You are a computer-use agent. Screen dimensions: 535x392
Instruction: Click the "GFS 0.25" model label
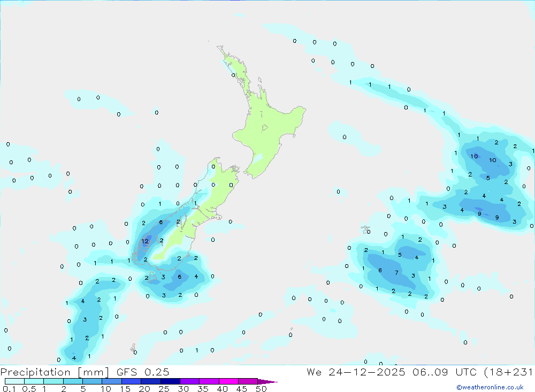pyautogui.click(x=143, y=372)
